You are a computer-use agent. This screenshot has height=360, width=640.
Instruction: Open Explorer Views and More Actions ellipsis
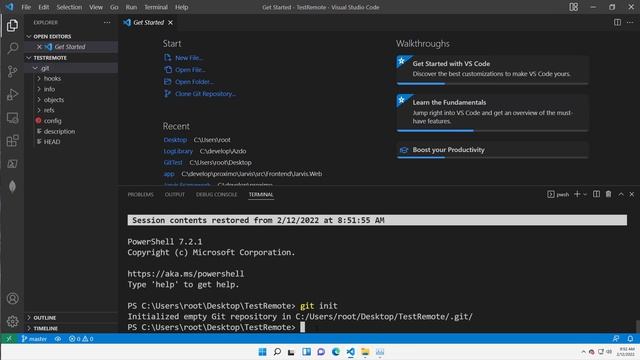(x=107, y=22)
